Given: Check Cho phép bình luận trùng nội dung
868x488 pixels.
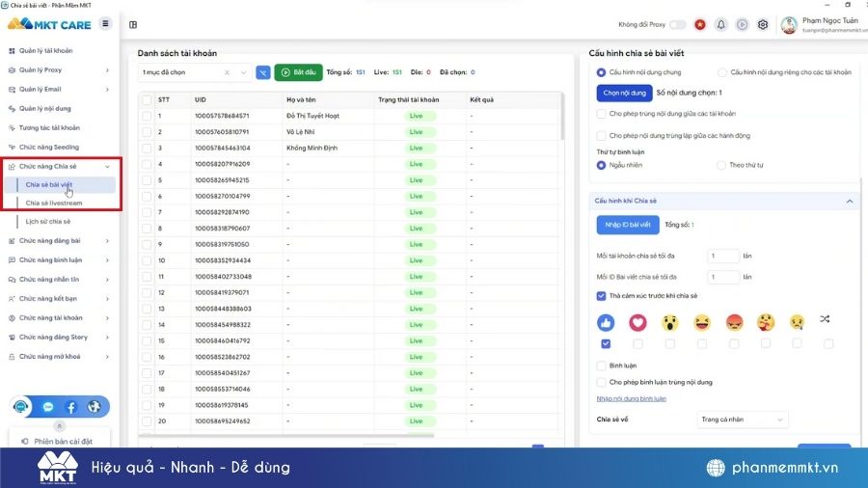Looking at the screenshot, I should pyautogui.click(x=601, y=382).
